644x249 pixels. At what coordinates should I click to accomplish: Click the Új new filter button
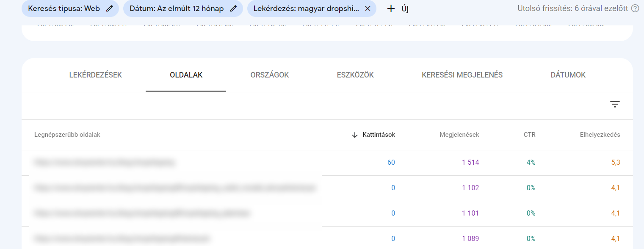click(x=398, y=8)
